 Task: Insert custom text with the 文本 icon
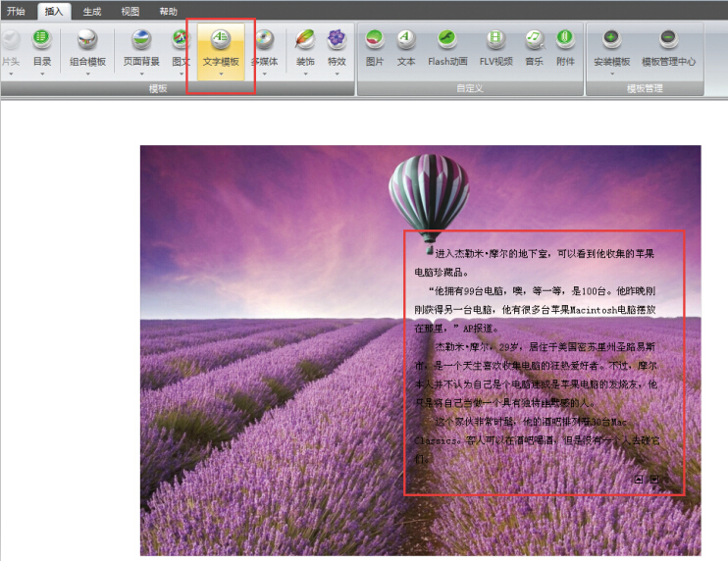405,40
